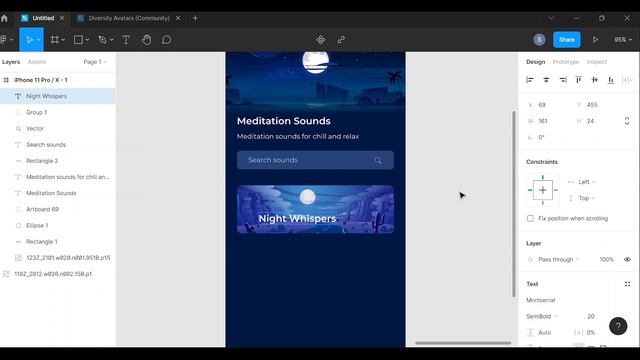
Task: Switch to the Inspect tab
Action: (x=597, y=62)
